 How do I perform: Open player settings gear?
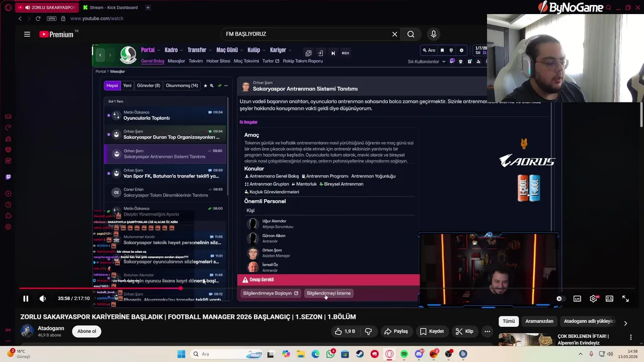593,299
